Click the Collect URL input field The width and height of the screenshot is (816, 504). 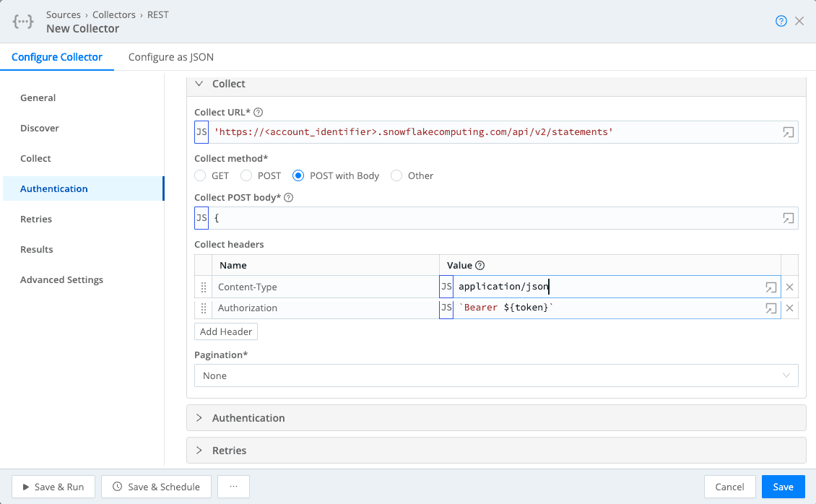(491, 132)
